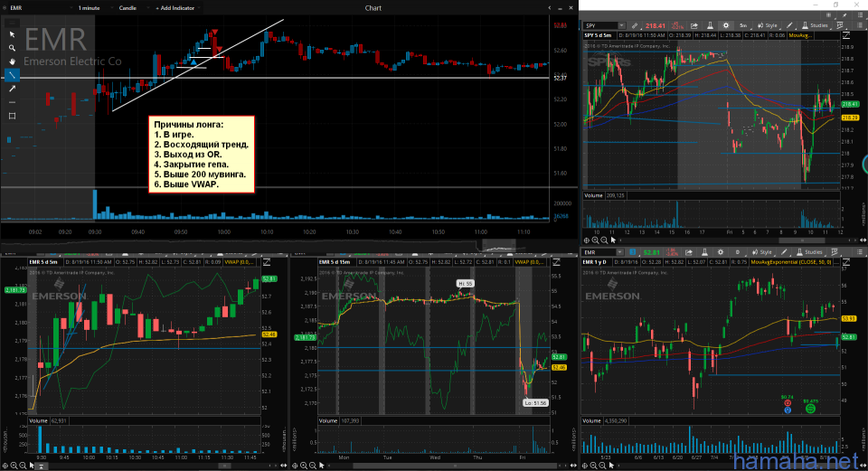Open the EMR symbol dropdown in daily chart
Viewport: 868px width, 471px height.
tap(620, 252)
